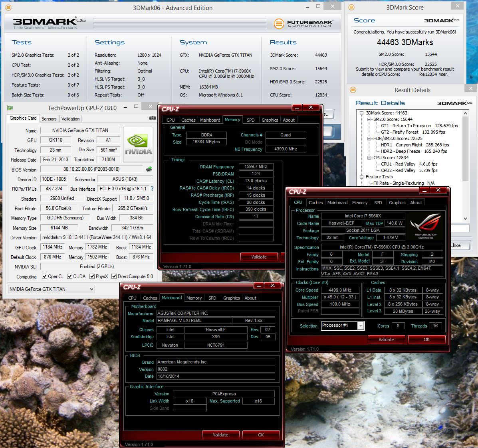The width and height of the screenshot is (478, 448).
Task: Select HDR2 - Deep Freeze row
Action: [414, 151]
